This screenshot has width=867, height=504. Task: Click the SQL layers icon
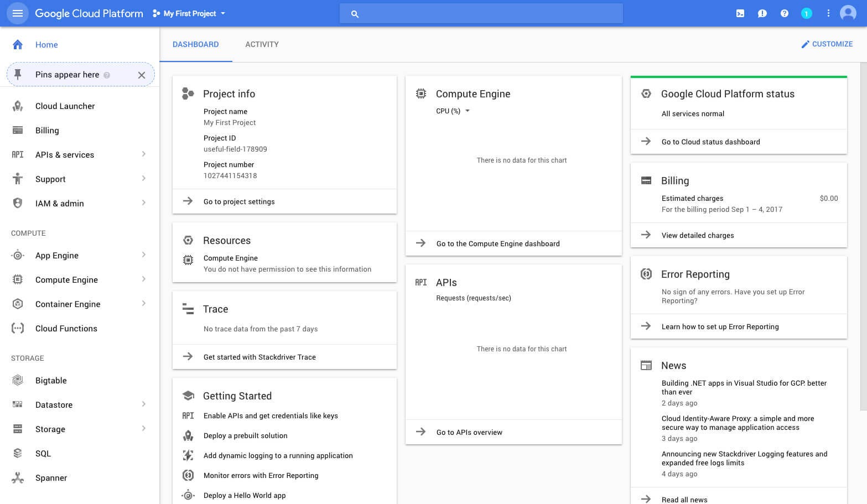pos(18,453)
